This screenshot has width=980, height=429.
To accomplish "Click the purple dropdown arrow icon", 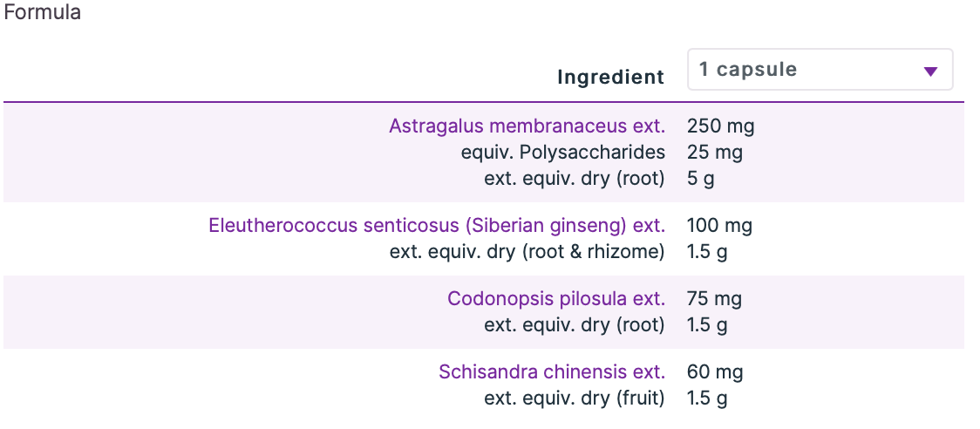I will tap(930, 71).
